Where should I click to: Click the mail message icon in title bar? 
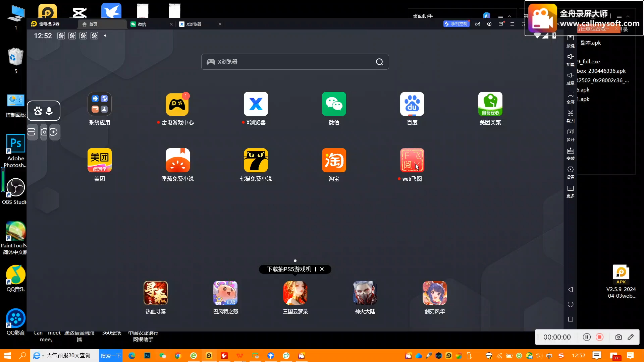(501, 24)
